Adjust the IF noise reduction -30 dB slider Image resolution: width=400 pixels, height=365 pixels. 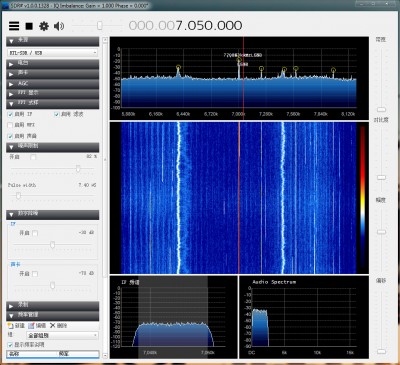(x=52, y=245)
